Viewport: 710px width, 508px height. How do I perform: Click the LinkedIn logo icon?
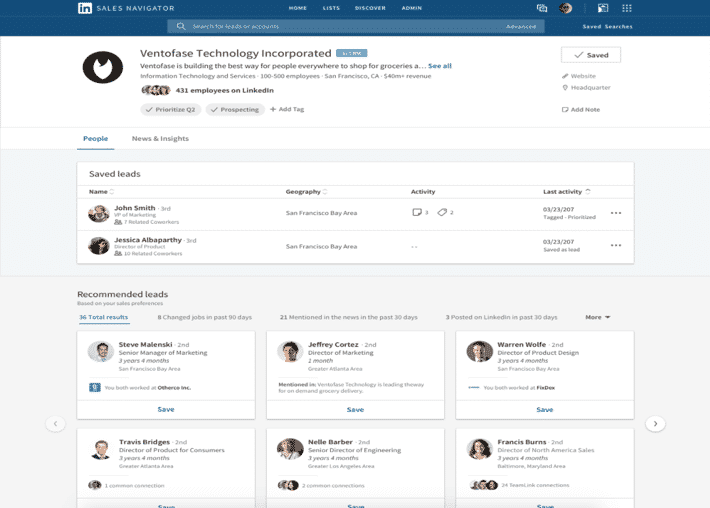click(85, 8)
